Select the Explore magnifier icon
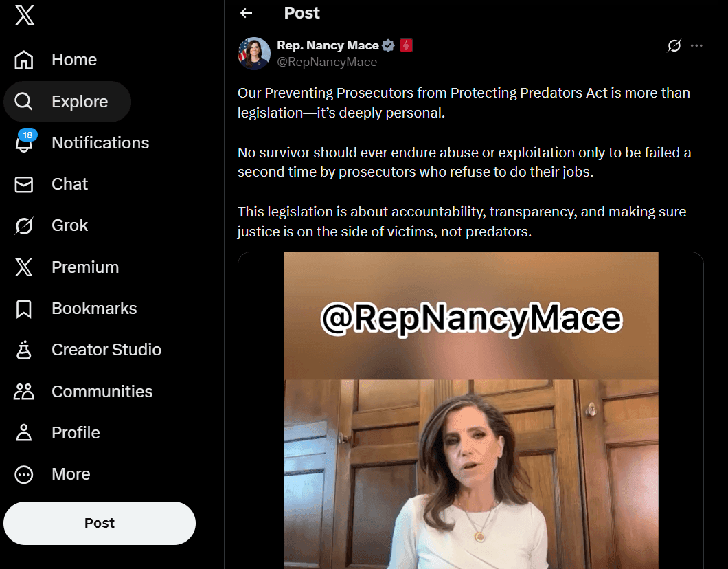Screen dimensions: 728x569 click(x=23, y=101)
